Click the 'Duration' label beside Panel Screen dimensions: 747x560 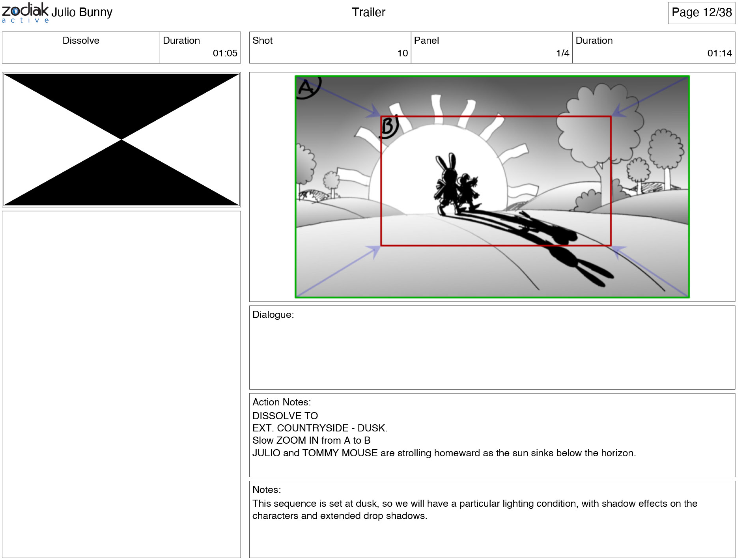click(594, 41)
